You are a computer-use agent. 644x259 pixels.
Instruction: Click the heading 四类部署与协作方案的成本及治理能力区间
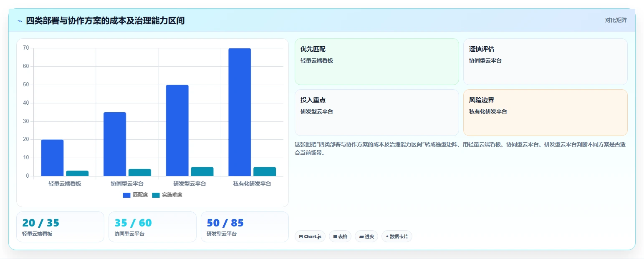[x=105, y=20]
